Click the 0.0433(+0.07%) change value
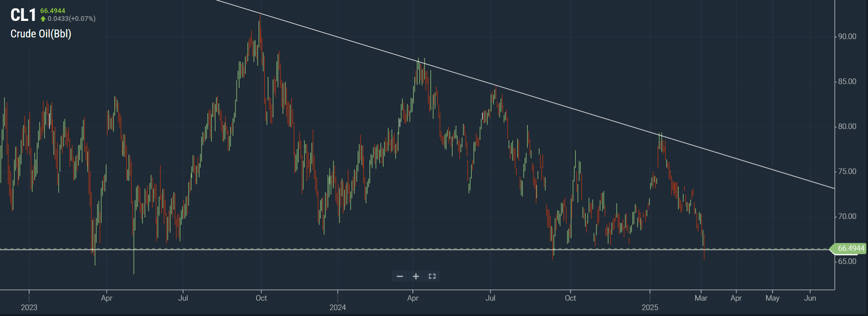Image resolution: width=868 pixels, height=316 pixels. (x=72, y=19)
